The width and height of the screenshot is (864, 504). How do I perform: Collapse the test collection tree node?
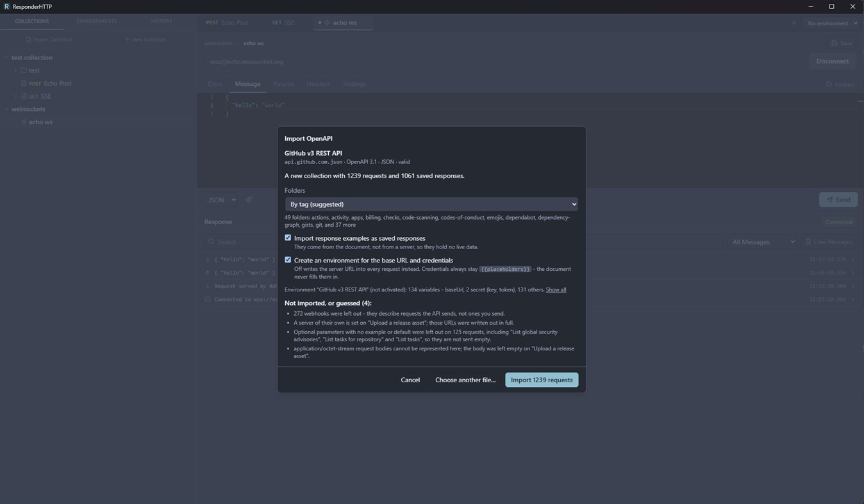point(6,58)
